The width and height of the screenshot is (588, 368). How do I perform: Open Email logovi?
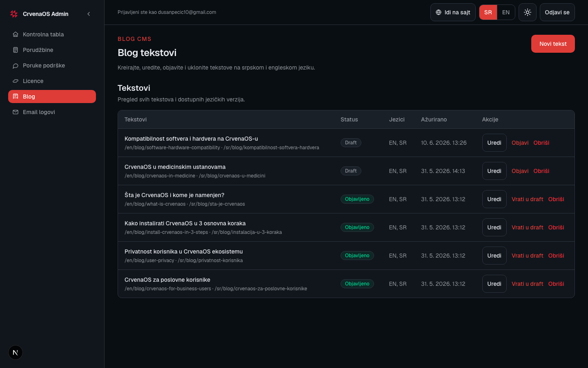pos(52,112)
